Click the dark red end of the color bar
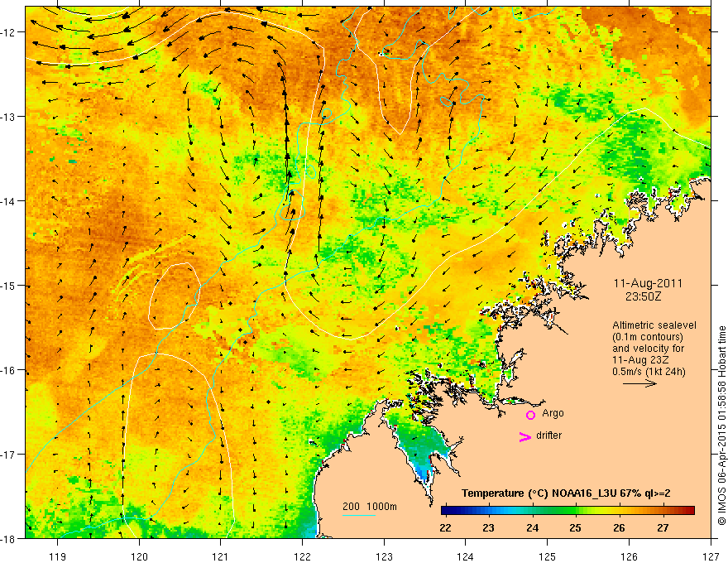Image resolution: width=728 pixels, height=563 pixels. tap(689, 511)
